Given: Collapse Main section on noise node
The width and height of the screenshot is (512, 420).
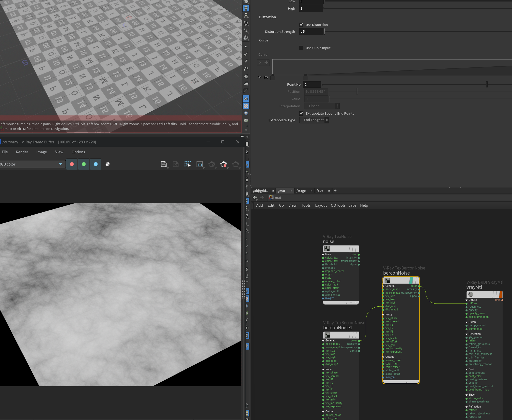Looking at the screenshot, I should [x=323, y=254].
